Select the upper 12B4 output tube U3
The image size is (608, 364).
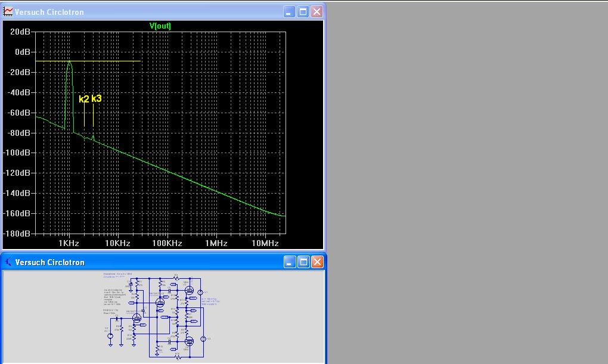pyautogui.click(x=190, y=291)
